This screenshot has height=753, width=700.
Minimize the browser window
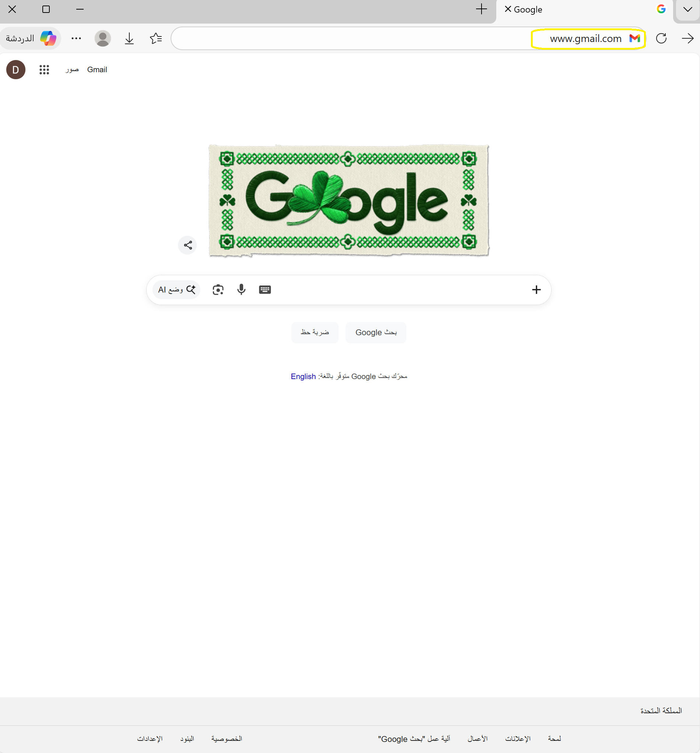(x=80, y=9)
